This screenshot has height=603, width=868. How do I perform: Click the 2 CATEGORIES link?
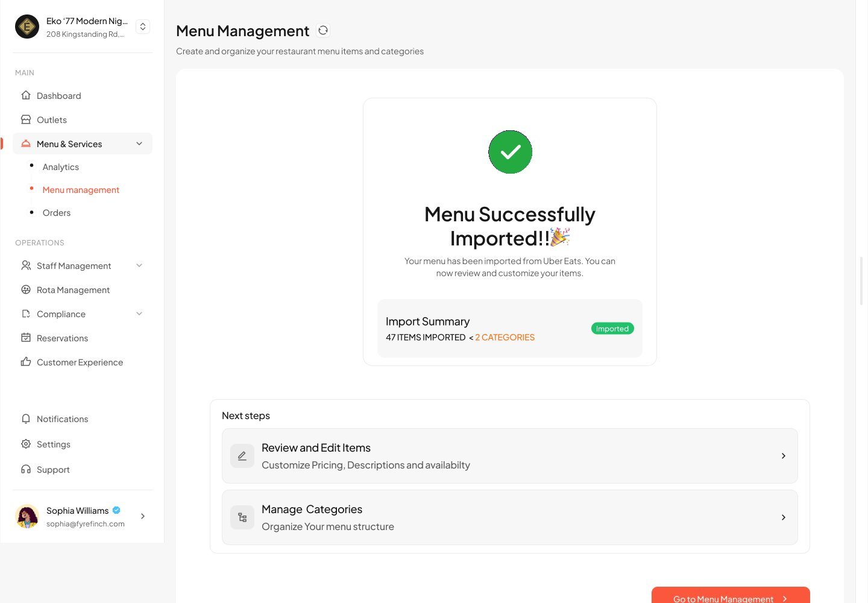(505, 337)
